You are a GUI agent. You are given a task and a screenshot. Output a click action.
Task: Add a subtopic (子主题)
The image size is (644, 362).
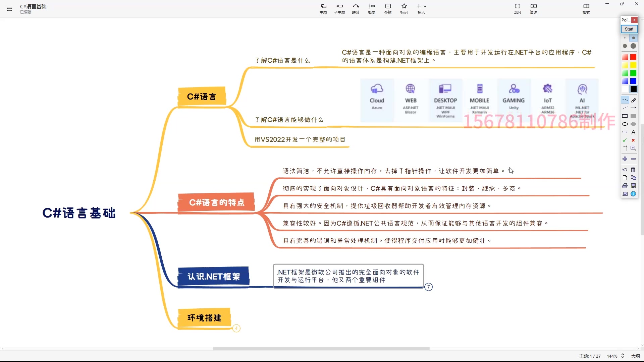pyautogui.click(x=339, y=9)
